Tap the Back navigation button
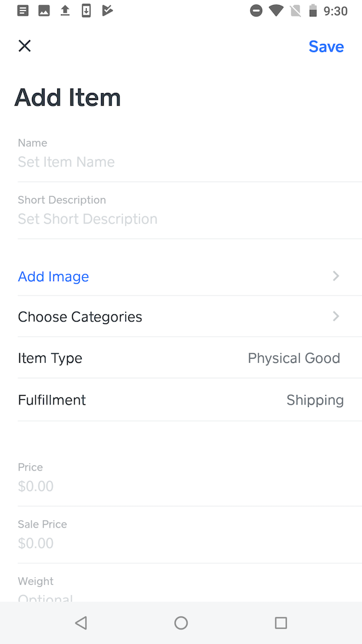Screen dimensions: 362x644 80,623
